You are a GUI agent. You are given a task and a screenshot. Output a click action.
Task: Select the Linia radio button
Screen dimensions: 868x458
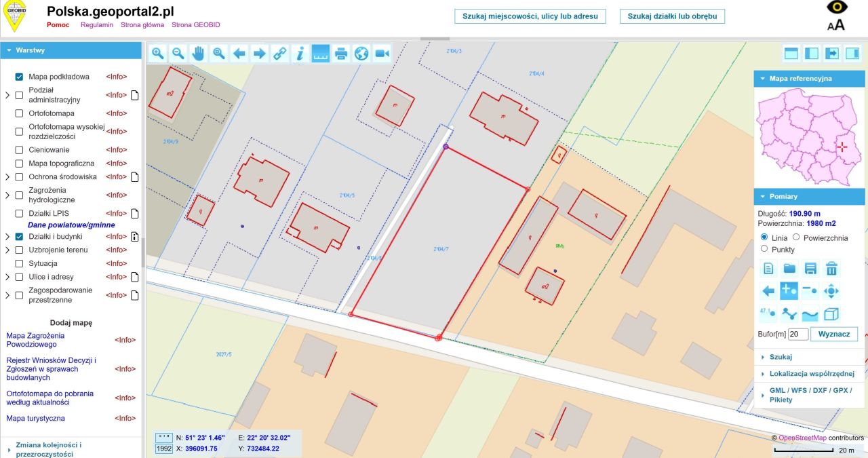coord(764,237)
